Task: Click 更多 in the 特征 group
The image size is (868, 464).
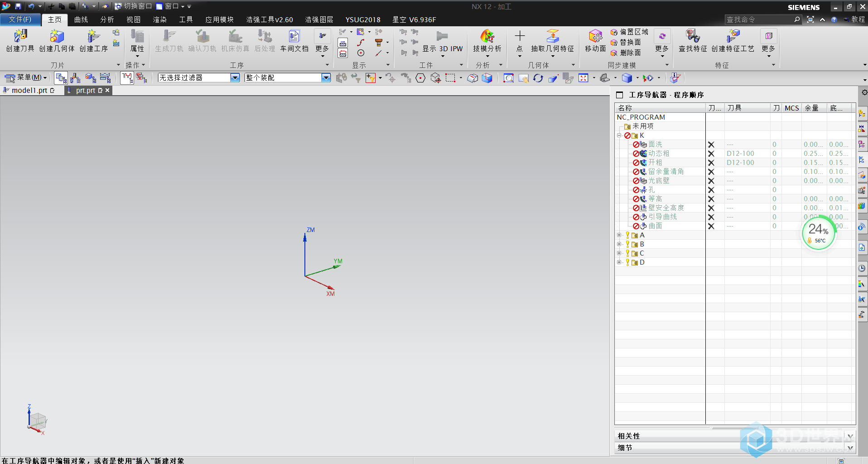Action: click(768, 42)
